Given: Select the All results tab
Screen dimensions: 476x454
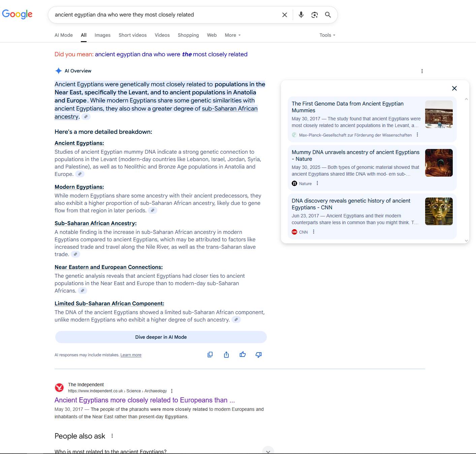Looking at the screenshot, I should point(84,35).
